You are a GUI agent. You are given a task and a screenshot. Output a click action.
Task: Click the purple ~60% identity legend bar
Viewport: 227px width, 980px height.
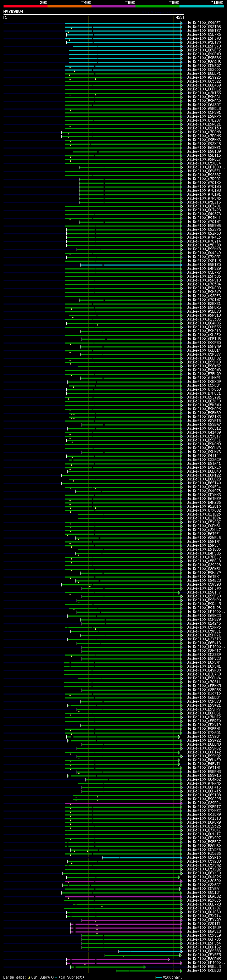[113, 6]
